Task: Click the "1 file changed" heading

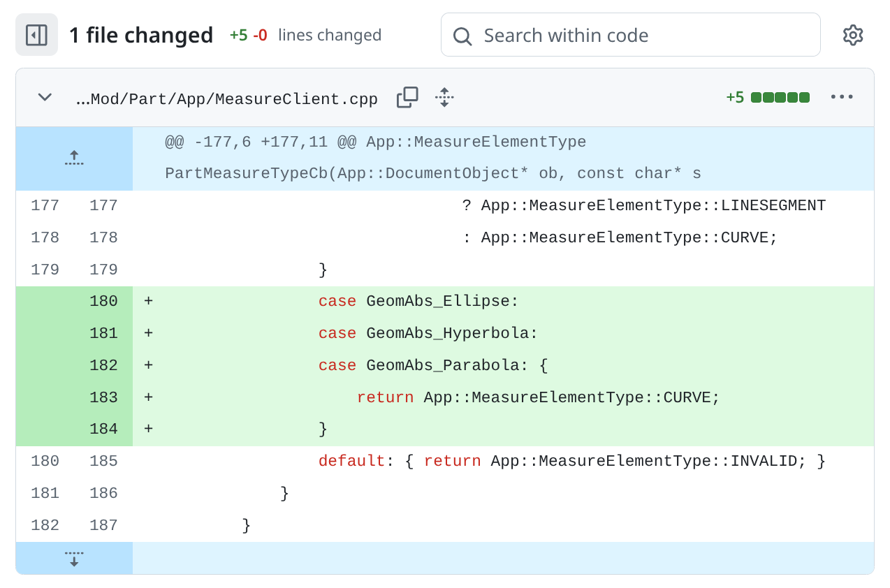Action: (140, 35)
